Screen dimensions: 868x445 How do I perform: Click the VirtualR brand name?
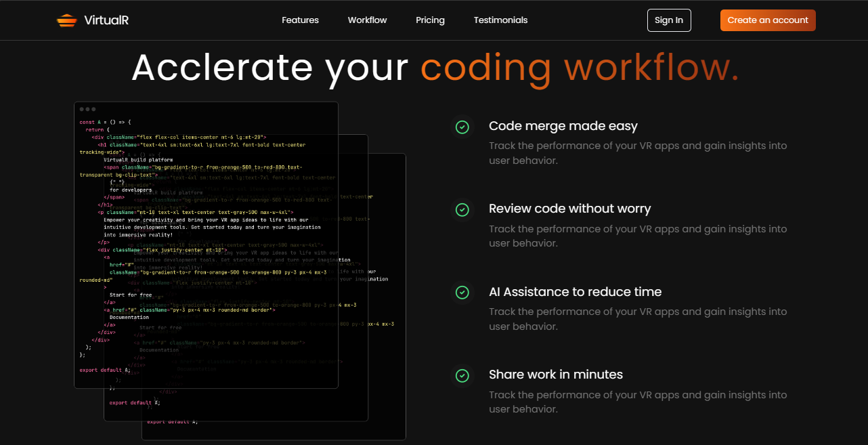tap(106, 20)
